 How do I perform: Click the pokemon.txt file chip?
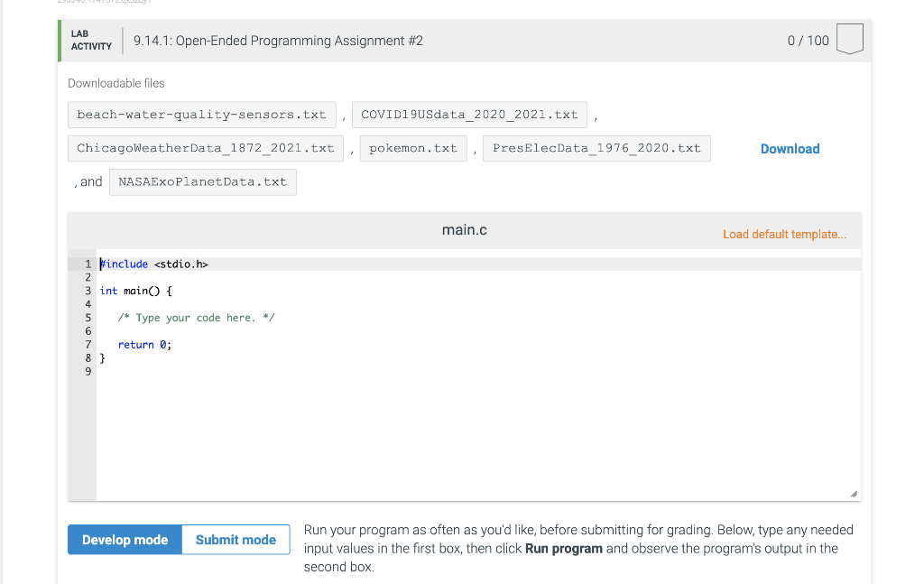[x=413, y=147]
